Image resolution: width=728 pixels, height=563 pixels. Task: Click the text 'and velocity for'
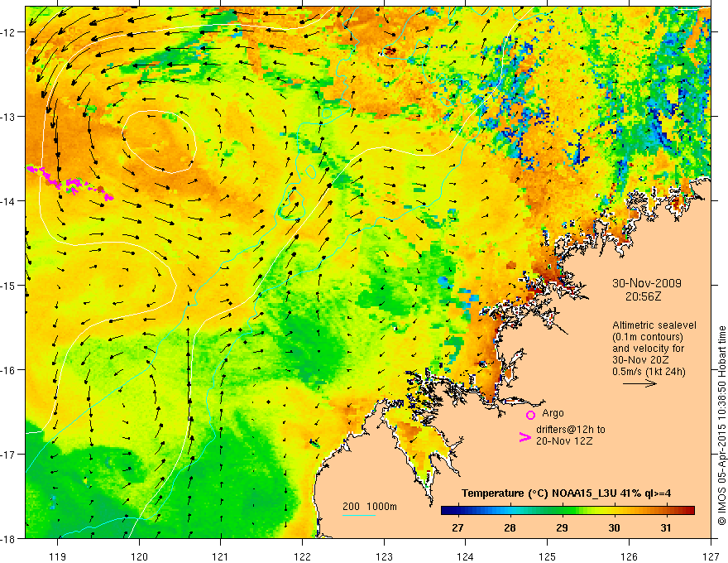[x=648, y=349]
